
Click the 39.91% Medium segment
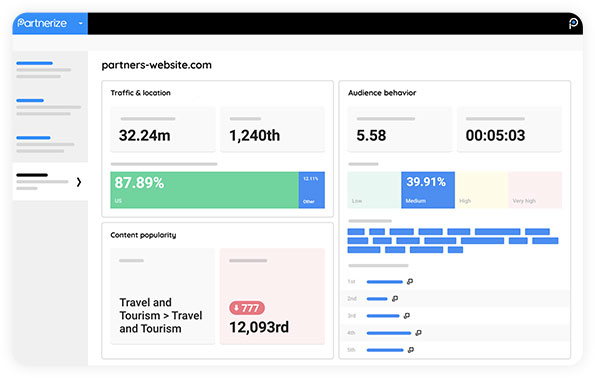coord(428,190)
